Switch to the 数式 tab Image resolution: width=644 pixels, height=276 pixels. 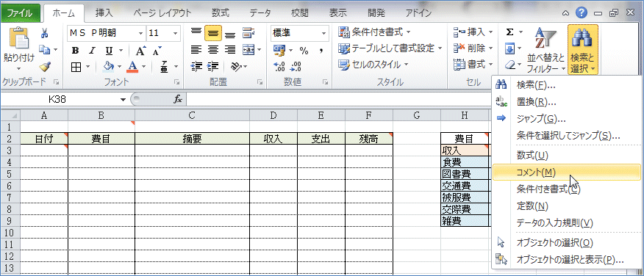pos(221,13)
